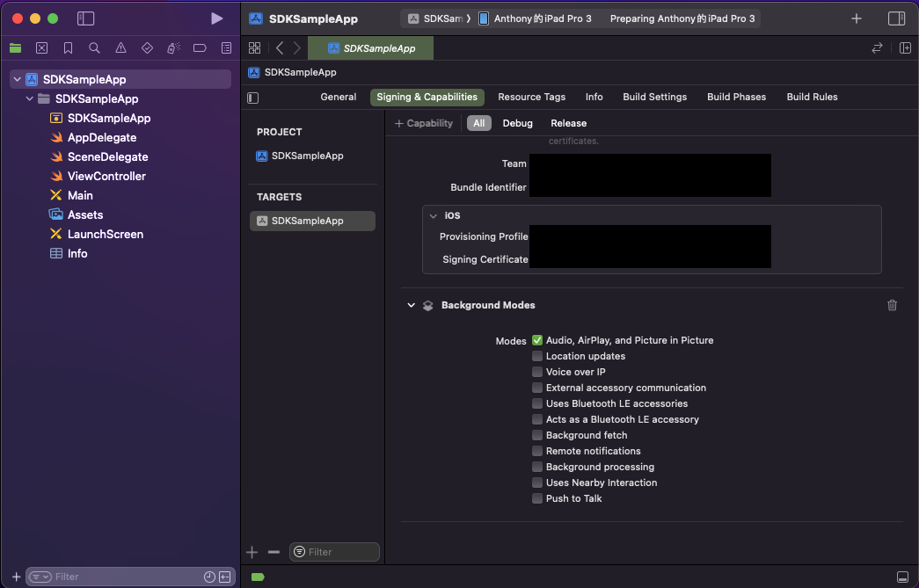
Task: Select the Debug configuration filter
Action: (517, 123)
